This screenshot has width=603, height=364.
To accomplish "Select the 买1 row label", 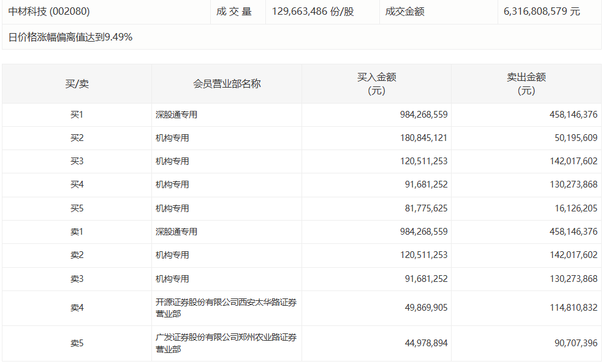I will (77, 115).
